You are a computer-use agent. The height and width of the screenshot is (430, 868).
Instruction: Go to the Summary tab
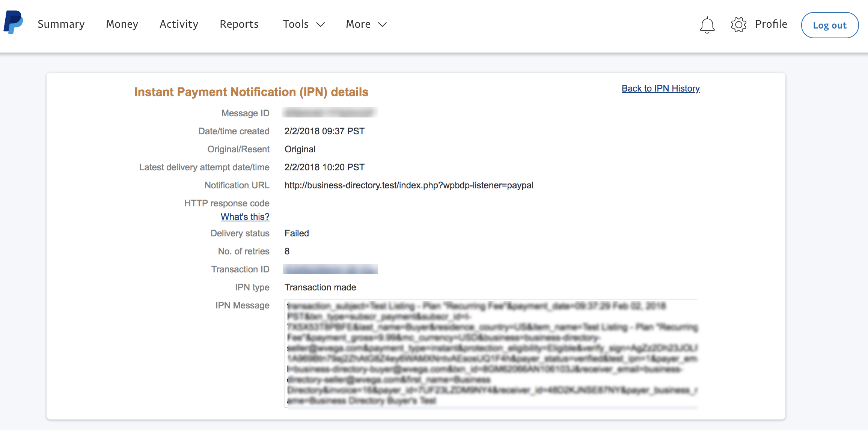pyautogui.click(x=61, y=24)
